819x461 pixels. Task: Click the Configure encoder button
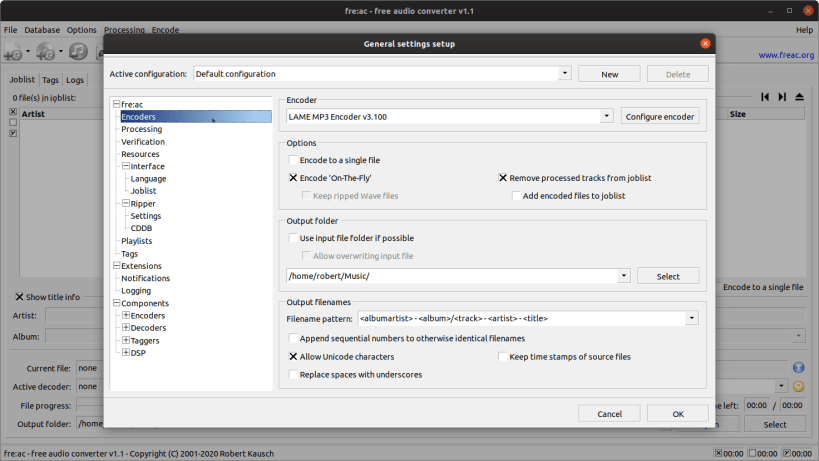click(660, 116)
